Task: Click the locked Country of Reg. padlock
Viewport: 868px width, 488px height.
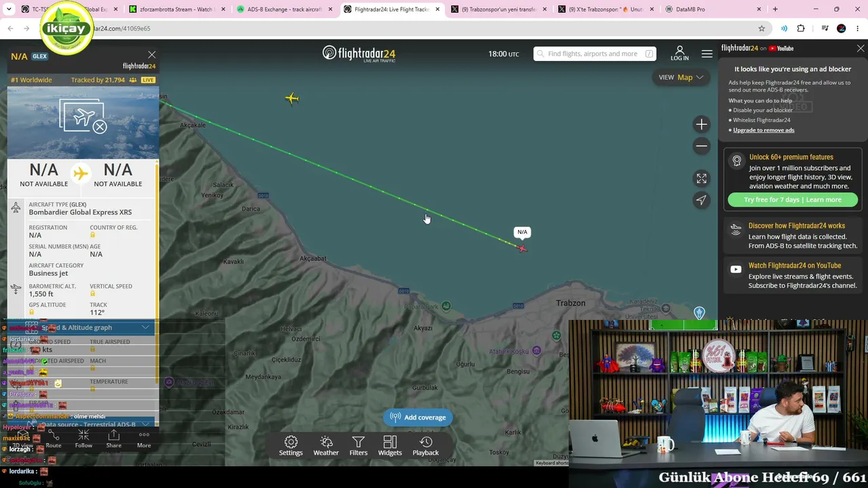Action: 93,235
